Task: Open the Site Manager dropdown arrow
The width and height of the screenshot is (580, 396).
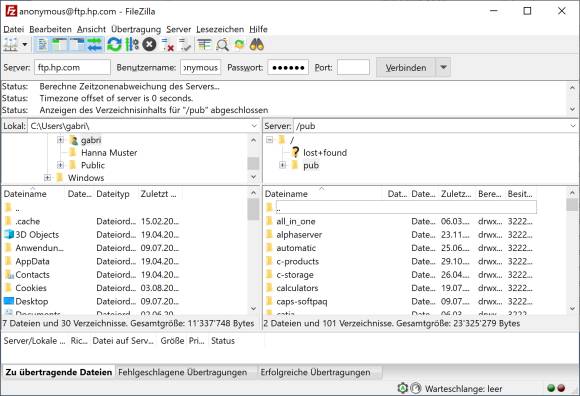Action: click(25, 45)
